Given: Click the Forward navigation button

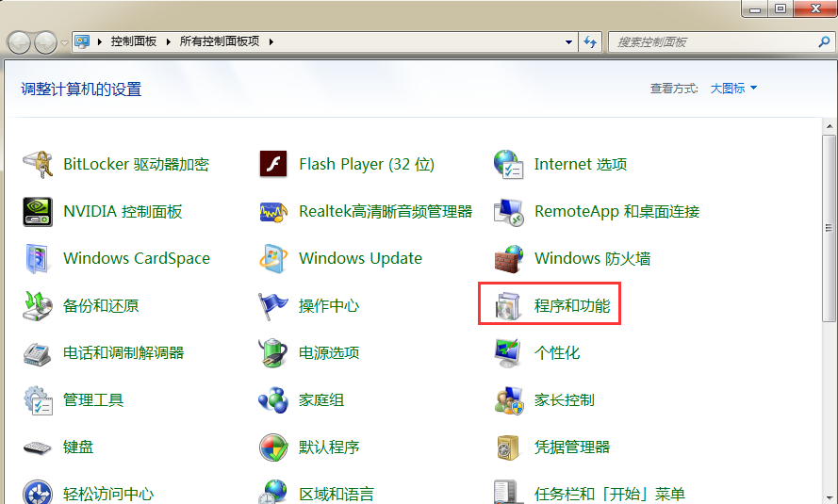Looking at the screenshot, I should coord(46,42).
